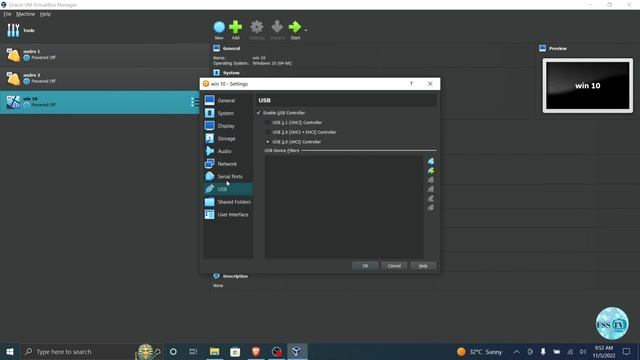Open Shared Folders settings category
The image size is (640, 360).
(228, 202)
